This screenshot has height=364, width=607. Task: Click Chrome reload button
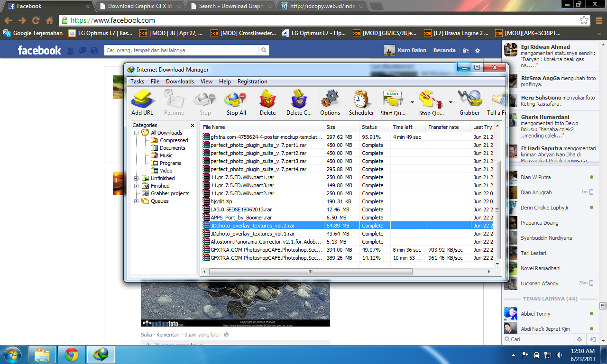click(36, 20)
